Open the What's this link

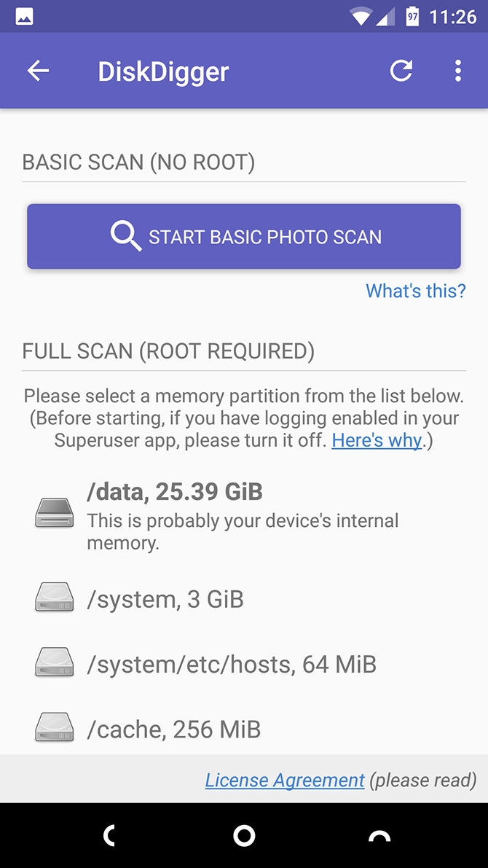coord(415,291)
